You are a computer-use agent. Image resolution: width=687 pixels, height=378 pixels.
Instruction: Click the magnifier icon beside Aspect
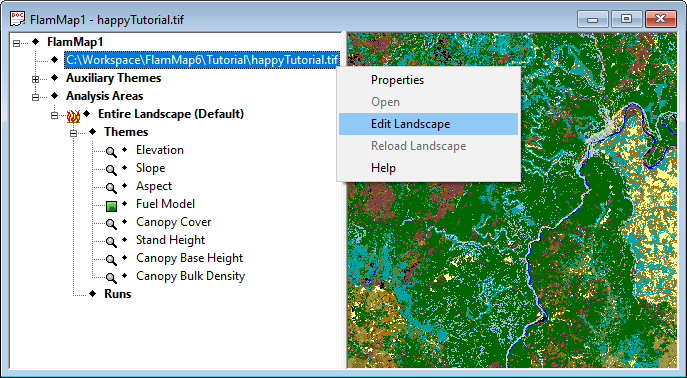(111, 187)
